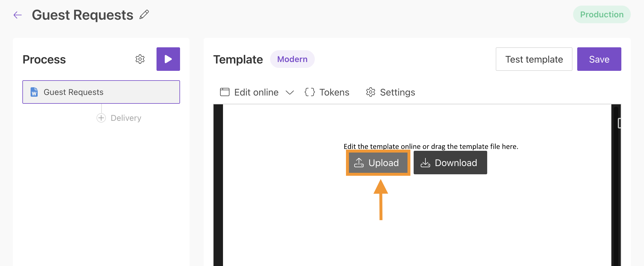Click the Modern template badge
This screenshot has height=266, width=644.
click(x=292, y=59)
